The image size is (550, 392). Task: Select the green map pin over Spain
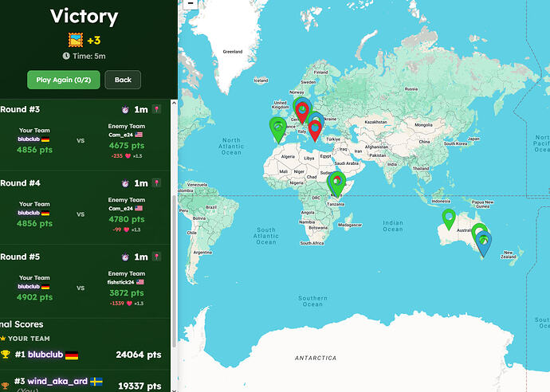click(278, 129)
